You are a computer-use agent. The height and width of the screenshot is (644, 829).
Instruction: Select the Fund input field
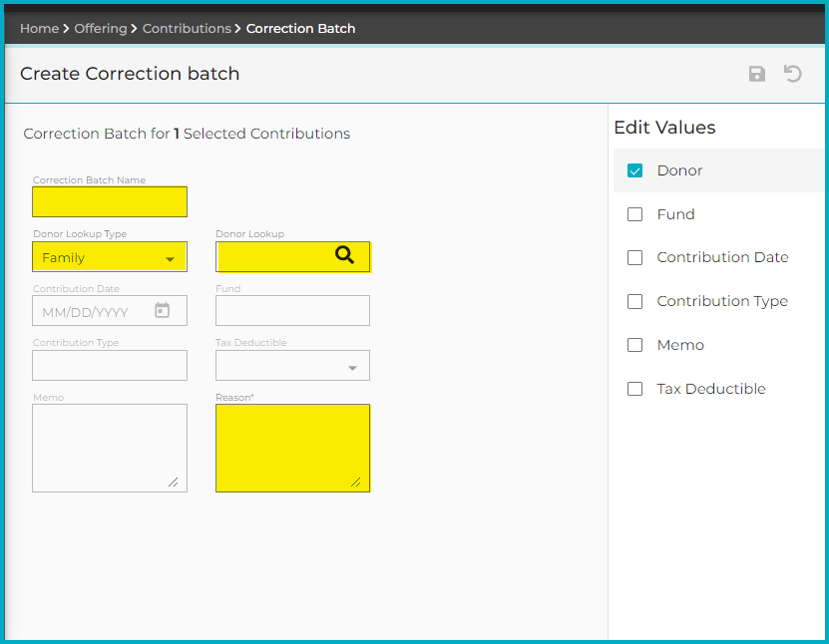coord(292,311)
